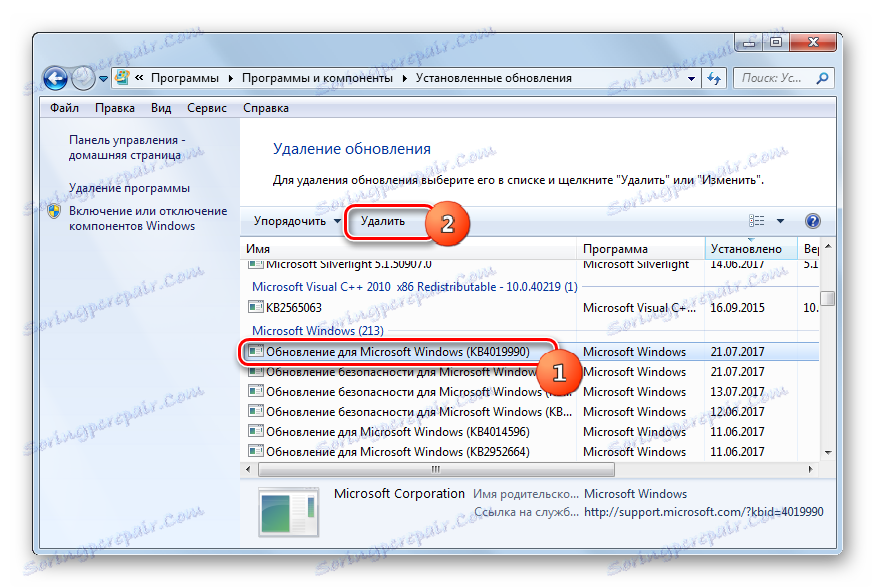Image resolution: width=876 pixels, height=588 pixels.
Task: Click the horizontal scrollbar right arrow
Action: tap(811, 470)
